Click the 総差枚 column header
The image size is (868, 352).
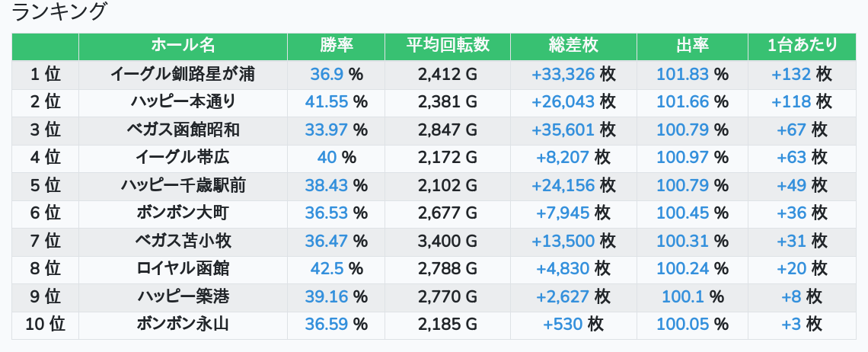pos(573,46)
